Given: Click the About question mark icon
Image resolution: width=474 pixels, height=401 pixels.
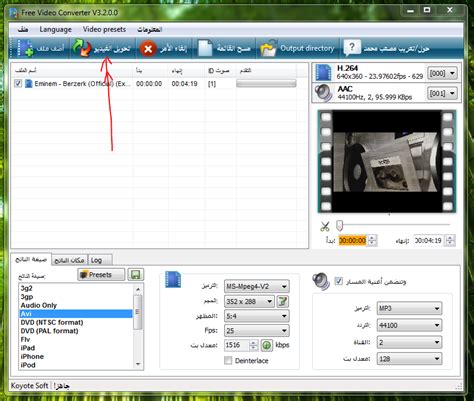Looking at the screenshot, I should coord(352,48).
